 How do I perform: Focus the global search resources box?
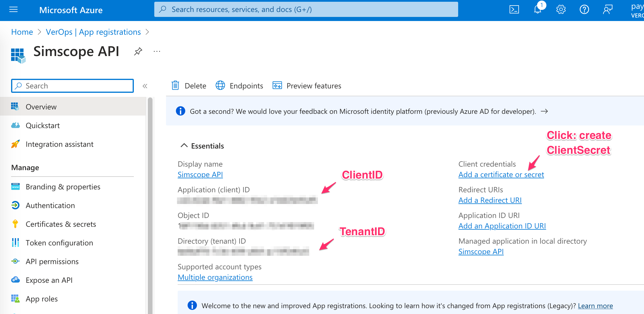pos(306,9)
